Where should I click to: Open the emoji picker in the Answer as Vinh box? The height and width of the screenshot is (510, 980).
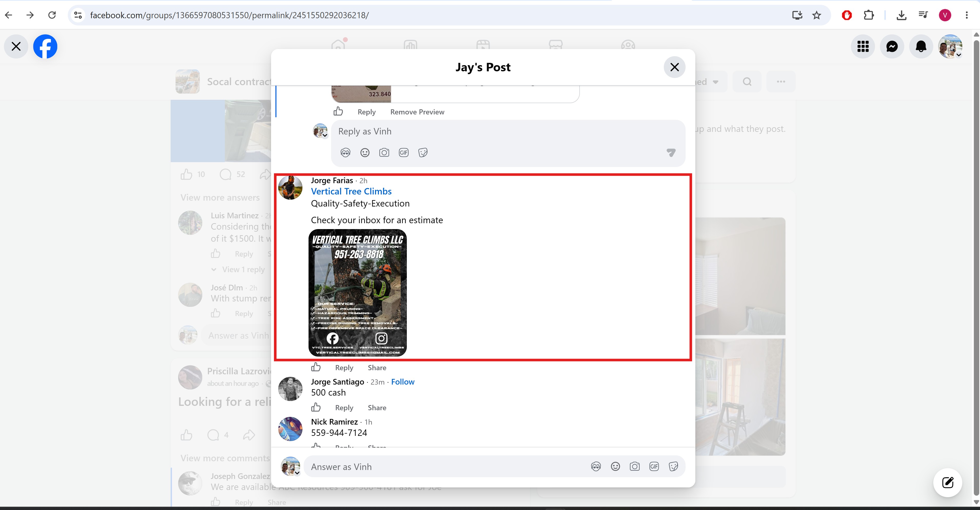click(615, 467)
